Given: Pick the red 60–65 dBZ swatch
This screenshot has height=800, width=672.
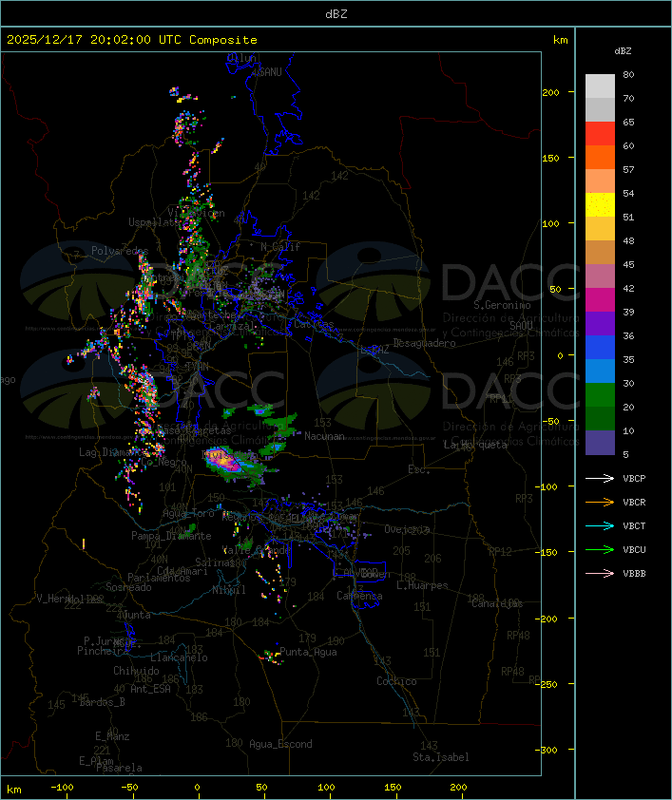Looking at the screenshot, I should click(600, 134).
